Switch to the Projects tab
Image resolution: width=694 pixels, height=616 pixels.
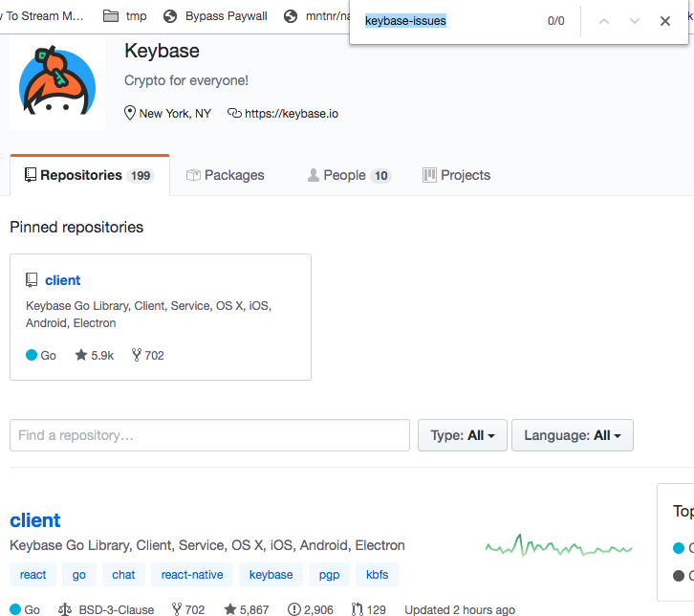[x=456, y=175]
